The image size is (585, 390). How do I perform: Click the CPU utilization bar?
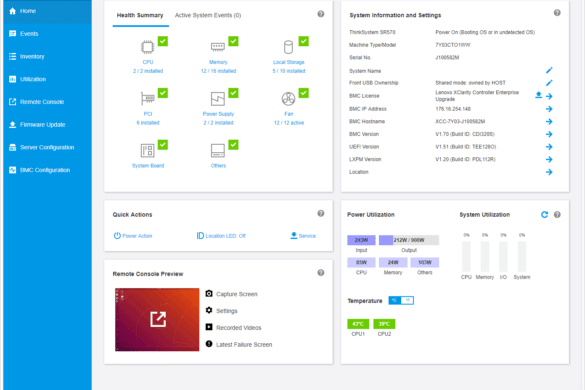point(466,257)
